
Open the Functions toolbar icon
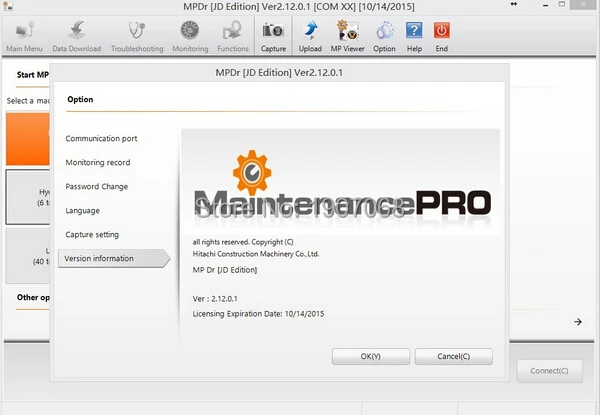233,37
